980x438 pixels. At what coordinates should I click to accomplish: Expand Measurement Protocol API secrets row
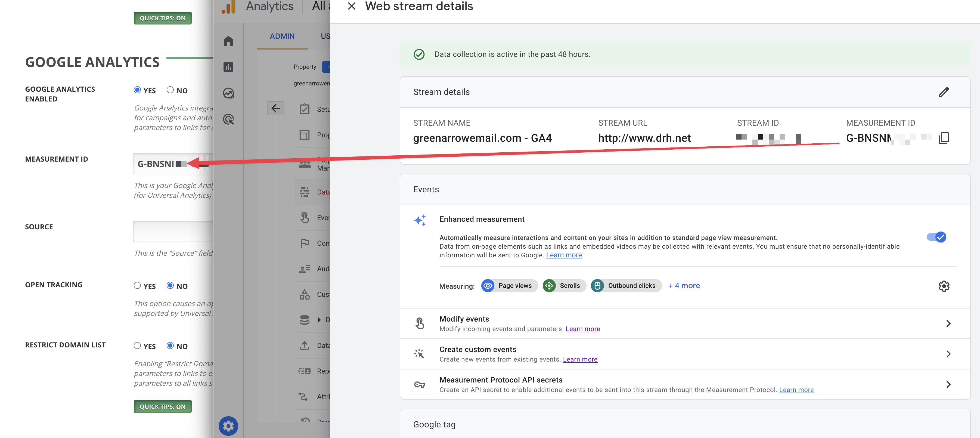pyautogui.click(x=948, y=384)
